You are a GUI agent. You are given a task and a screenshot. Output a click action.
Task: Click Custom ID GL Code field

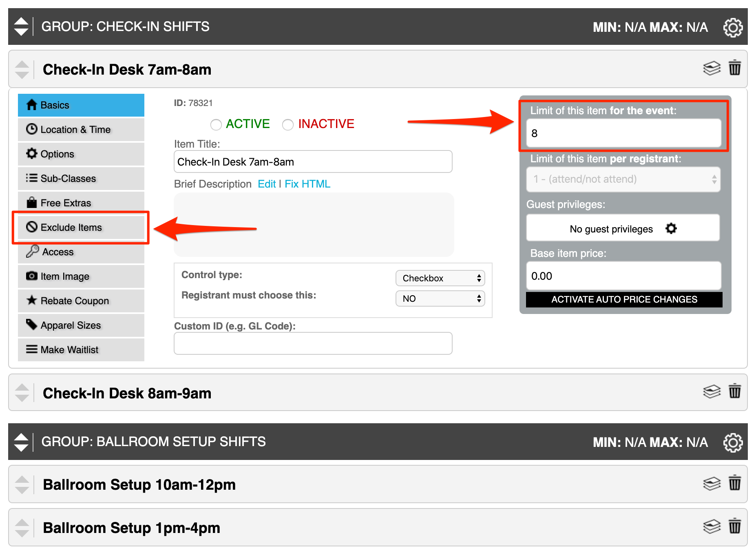[313, 343]
